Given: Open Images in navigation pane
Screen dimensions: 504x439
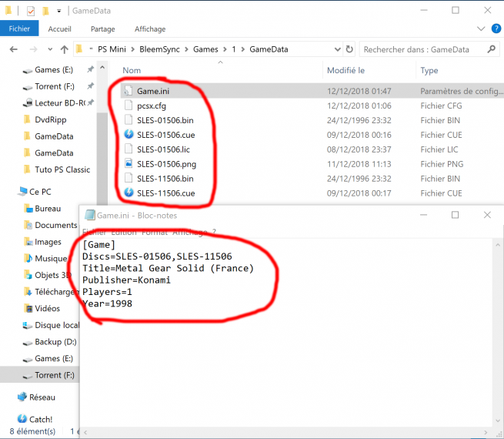Looking at the screenshot, I should click(48, 242).
